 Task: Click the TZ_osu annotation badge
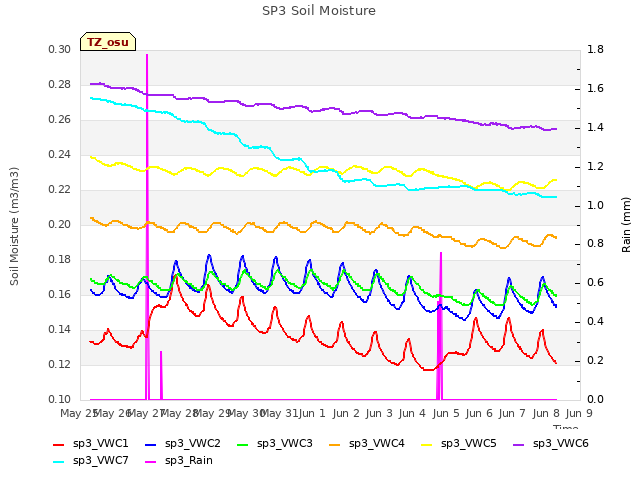tap(108, 42)
